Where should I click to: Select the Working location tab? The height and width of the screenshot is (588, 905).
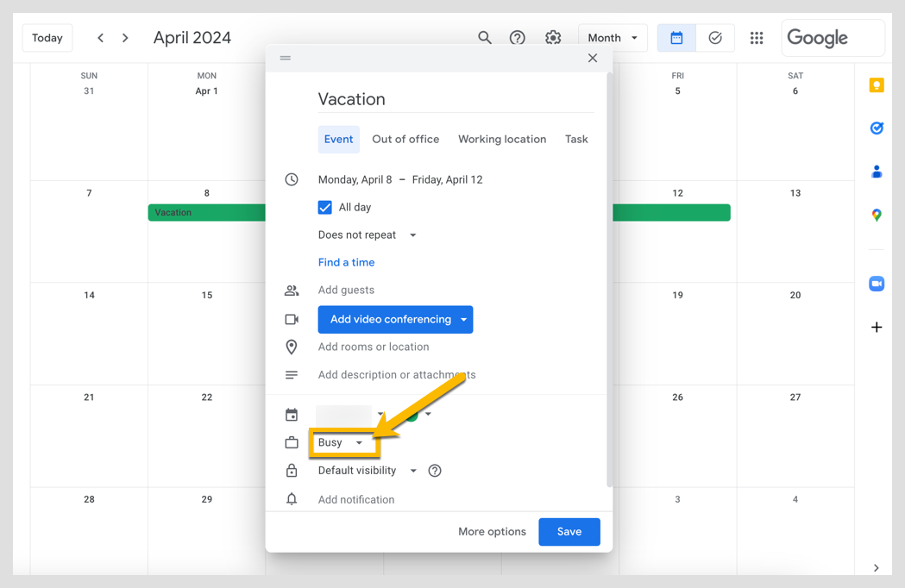click(x=502, y=140)
